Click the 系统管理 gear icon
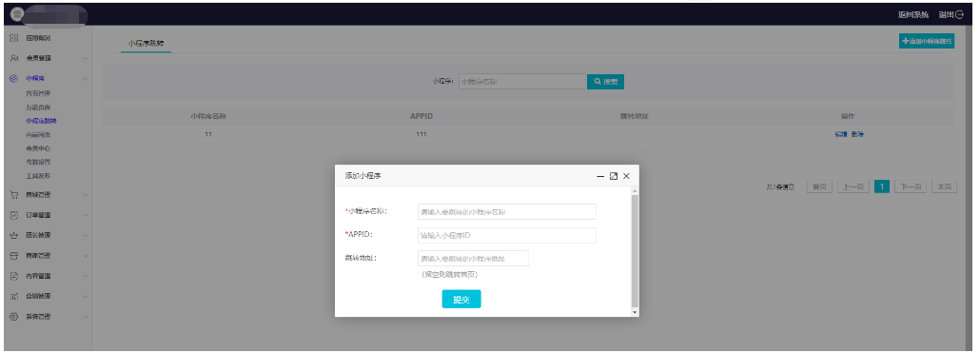This screenshot has width=980, height=353. [x=13, y=317]
